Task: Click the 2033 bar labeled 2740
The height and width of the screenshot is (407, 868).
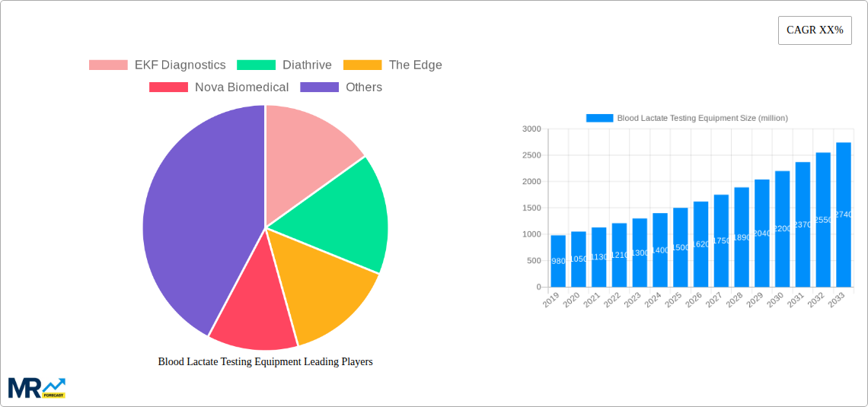Action: (x=844, y=215)
